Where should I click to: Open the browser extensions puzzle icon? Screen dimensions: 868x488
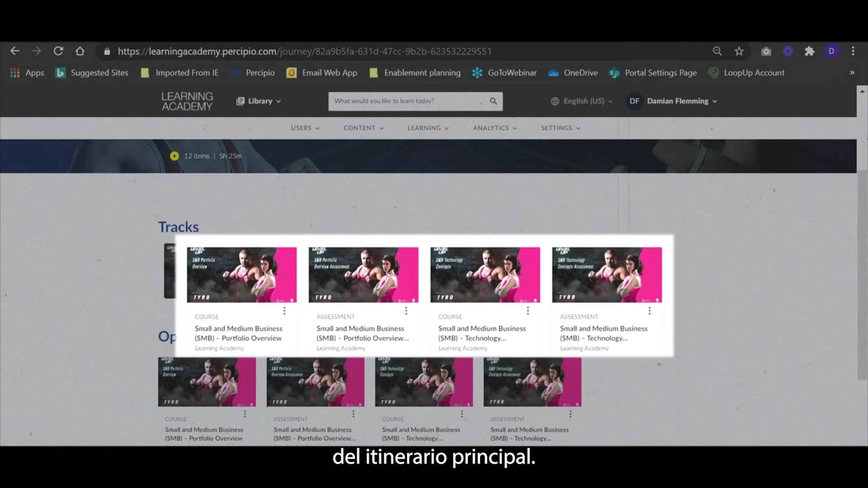809,51
